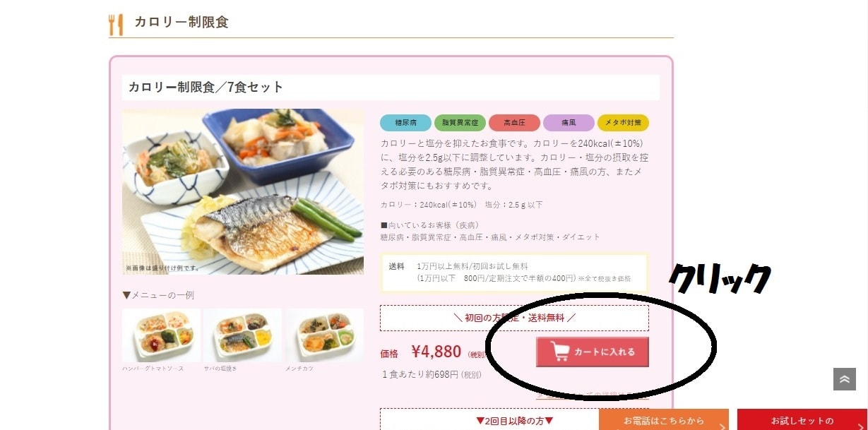The width and height of the screenshot is (868, 430).
Task: Click the 初回の方限定・送料無料 banner
Action: click(514, 318)
